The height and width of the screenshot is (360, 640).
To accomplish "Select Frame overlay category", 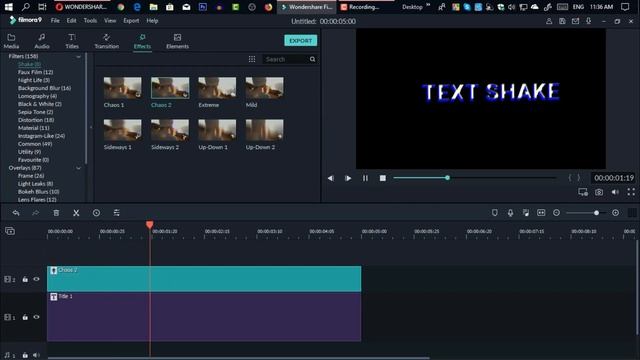I will click(x=31, y=176).
